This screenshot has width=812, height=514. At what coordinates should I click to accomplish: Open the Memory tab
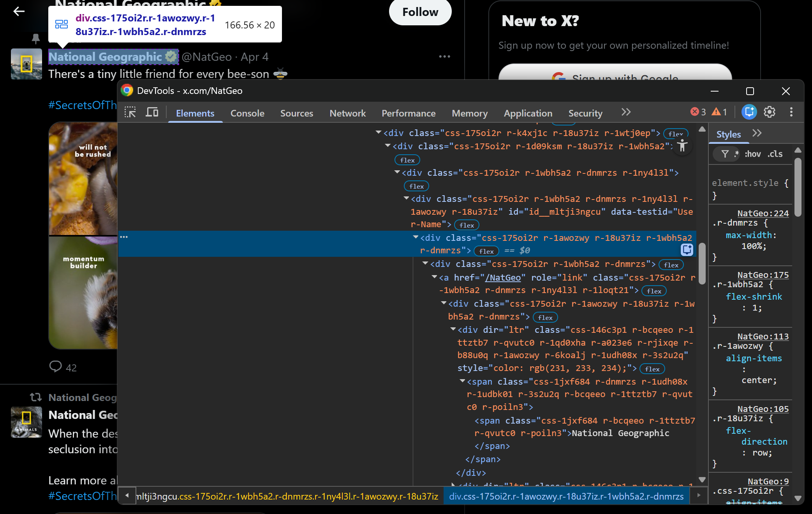pyautogui.click(x=470, y=113)
